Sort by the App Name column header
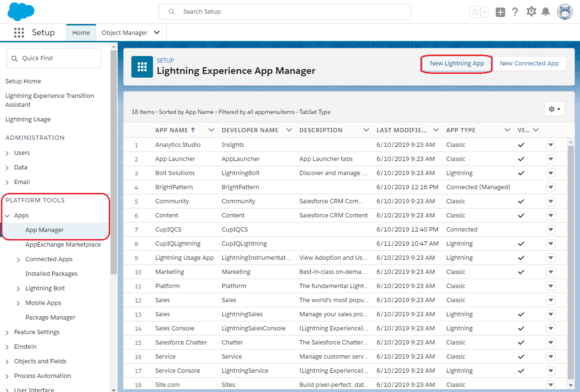Viewport: 580px width, 392px height. click(171, 130)
